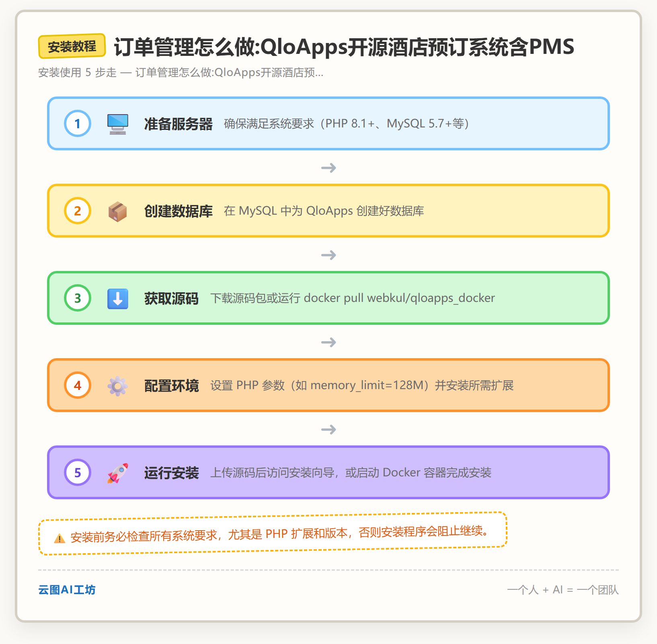This screenshot has height=644, width=657.
Task: Click the docker pull webkul/qloapps_docker description
Action: [353, 298]
